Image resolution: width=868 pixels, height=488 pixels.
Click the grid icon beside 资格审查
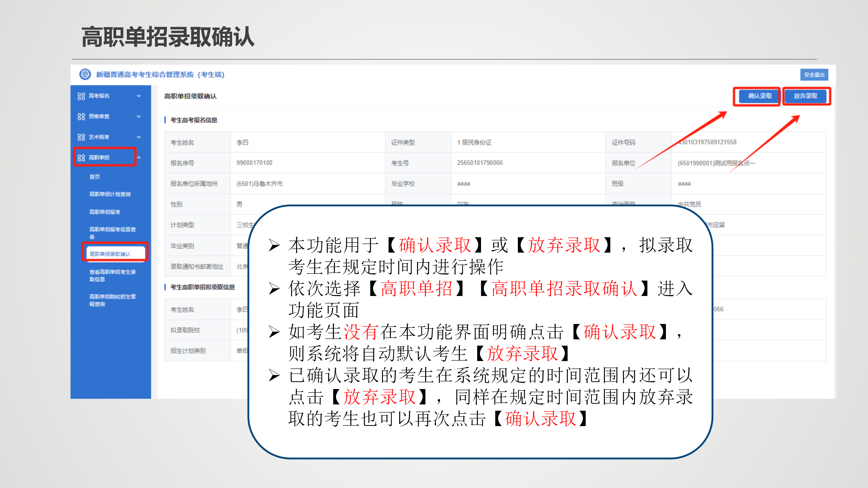(x=81, y=117)
